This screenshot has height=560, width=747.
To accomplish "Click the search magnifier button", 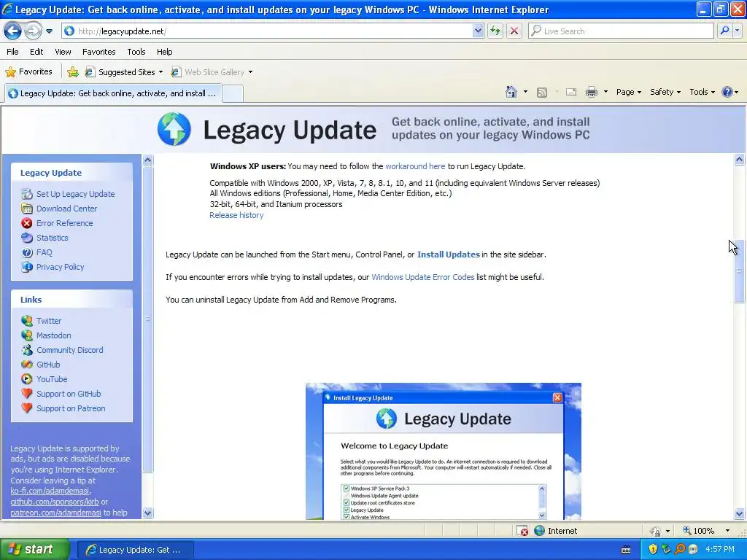I will [724, 31].
